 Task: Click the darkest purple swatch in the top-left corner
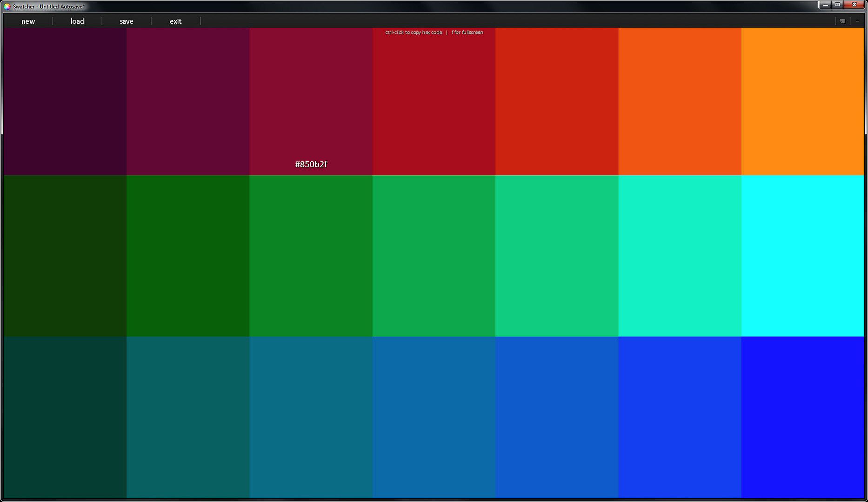click(65, 101)
